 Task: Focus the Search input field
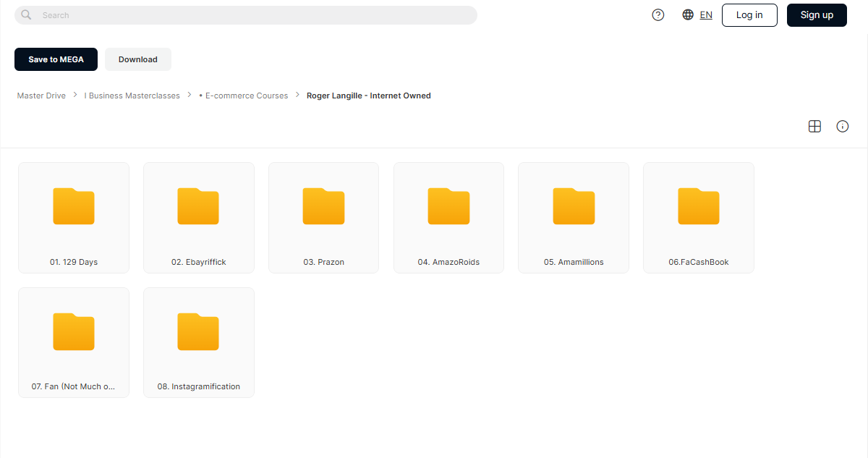coord(246,15)
